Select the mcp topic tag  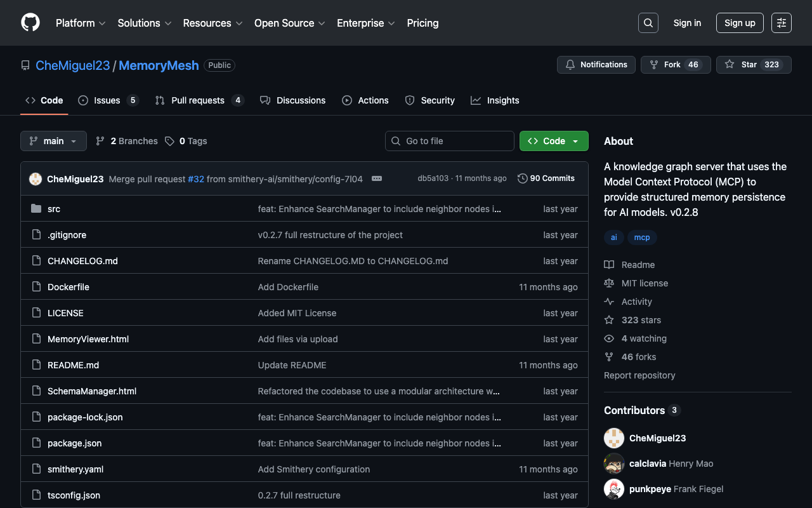pyautogui.click(x=642, y=237)
